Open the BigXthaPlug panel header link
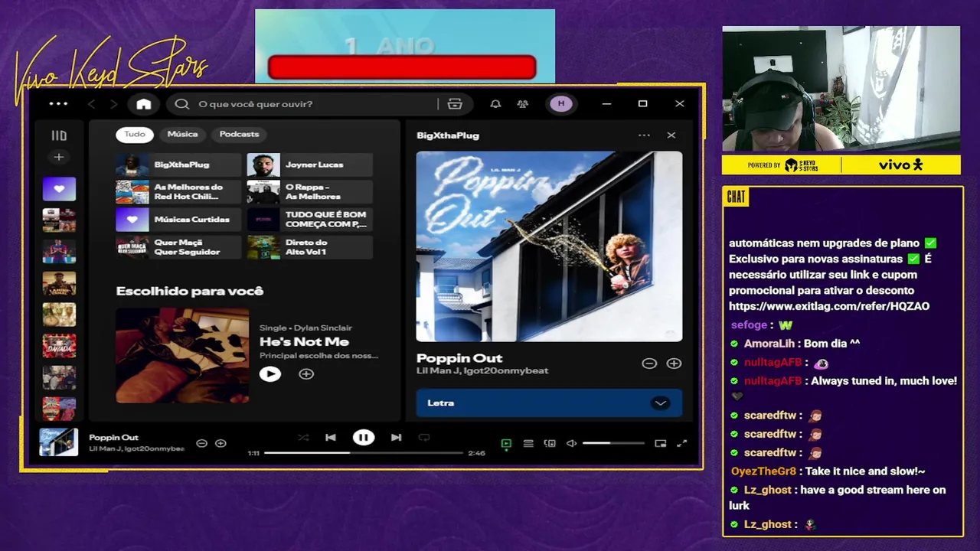 tap(448, 135)
